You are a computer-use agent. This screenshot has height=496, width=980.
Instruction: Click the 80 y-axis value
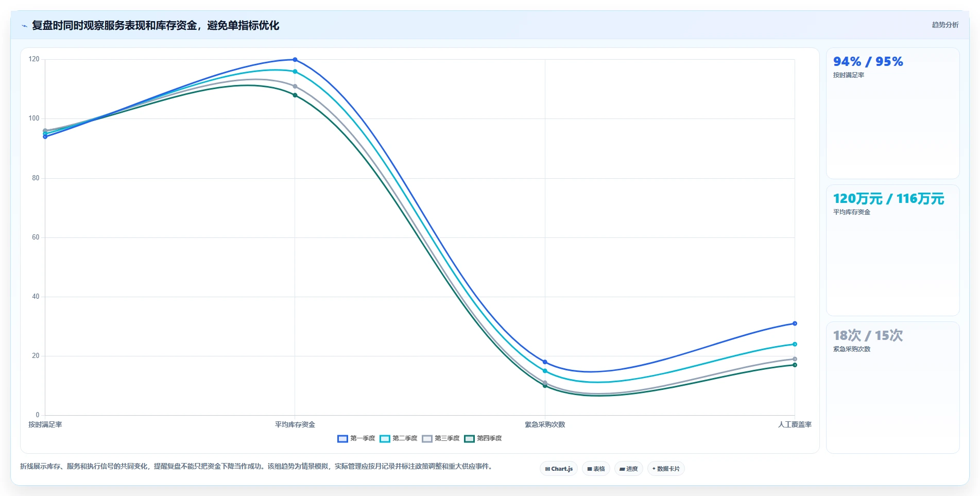(x=36, y=178)
